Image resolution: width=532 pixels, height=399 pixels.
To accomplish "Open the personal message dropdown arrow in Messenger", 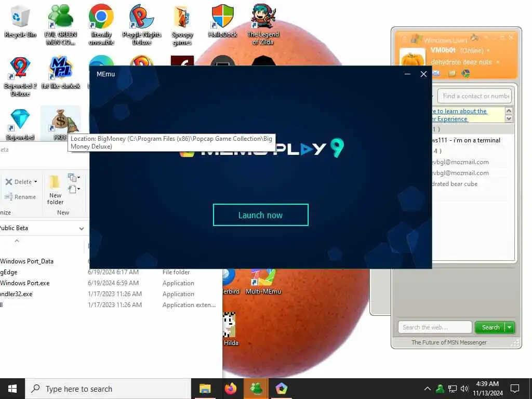I will pos(498,62).
